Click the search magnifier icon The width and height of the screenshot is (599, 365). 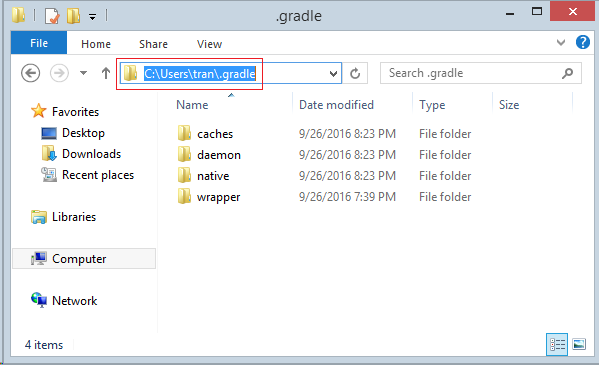pos(568,73)
